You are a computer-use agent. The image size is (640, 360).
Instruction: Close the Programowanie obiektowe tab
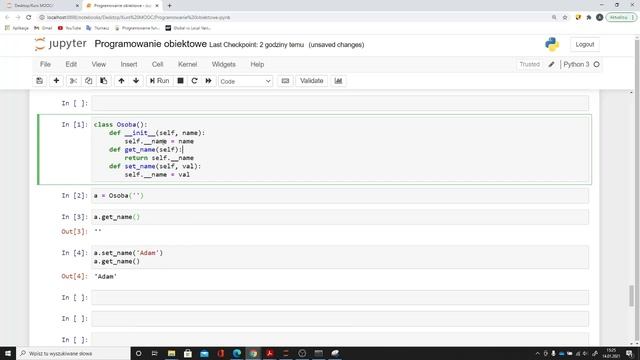pos(157,6)
